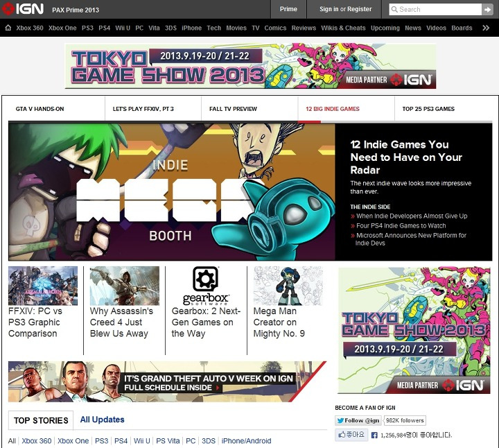Click the Facebook logo icon

click(374, 435)
